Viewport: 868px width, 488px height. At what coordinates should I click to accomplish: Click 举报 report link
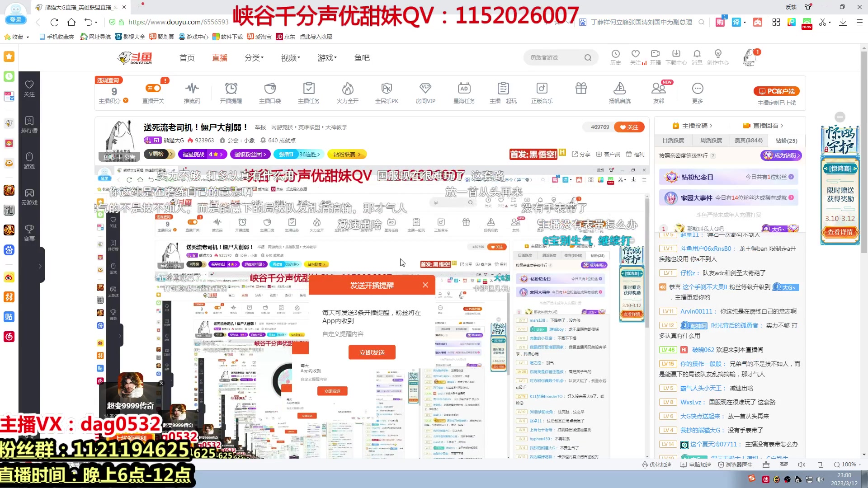tap(260, 127)
